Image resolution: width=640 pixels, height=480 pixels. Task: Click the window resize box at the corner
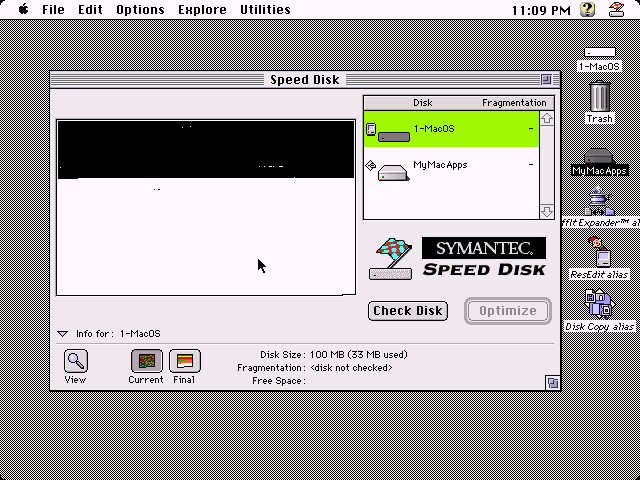click(x=553, y=383)
